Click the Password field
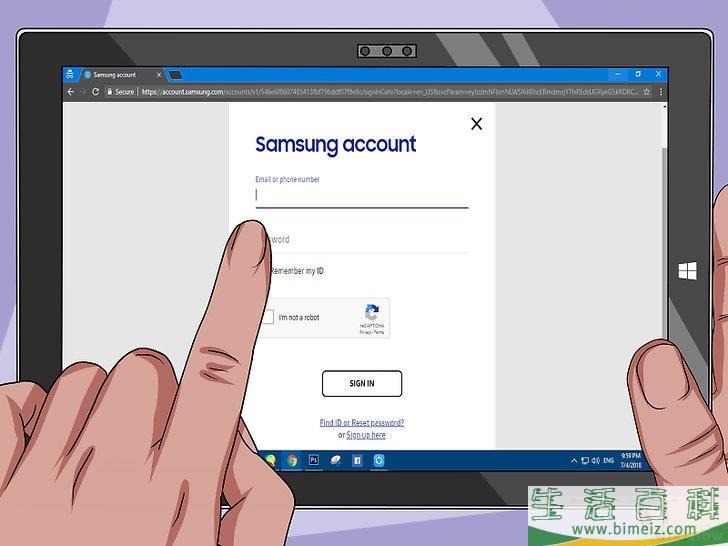This screenshot has height=546, width=728. tap(367, 240)
